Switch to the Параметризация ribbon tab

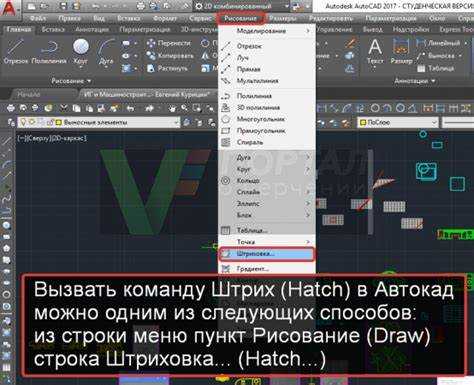click(145, 30)
